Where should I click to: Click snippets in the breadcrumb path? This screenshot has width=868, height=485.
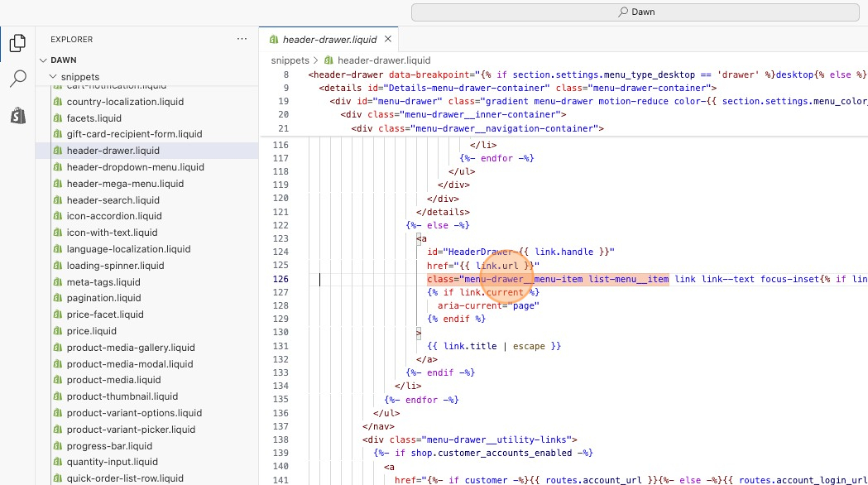click(290, 60)
